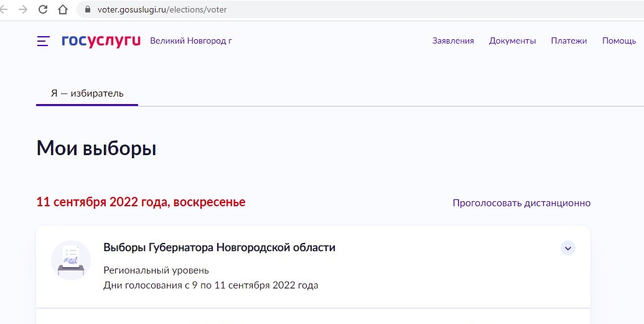
Task: Go to the Платежи section
Action: 569,40
